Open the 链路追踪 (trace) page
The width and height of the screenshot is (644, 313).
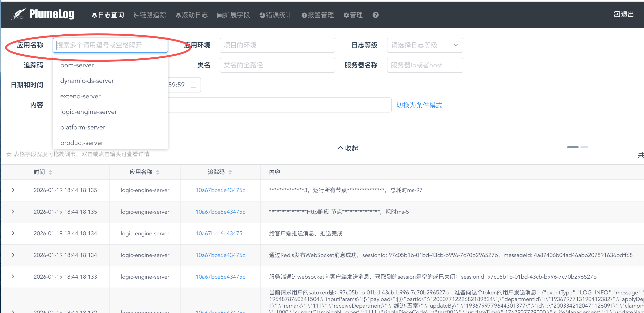coord(149,15)
